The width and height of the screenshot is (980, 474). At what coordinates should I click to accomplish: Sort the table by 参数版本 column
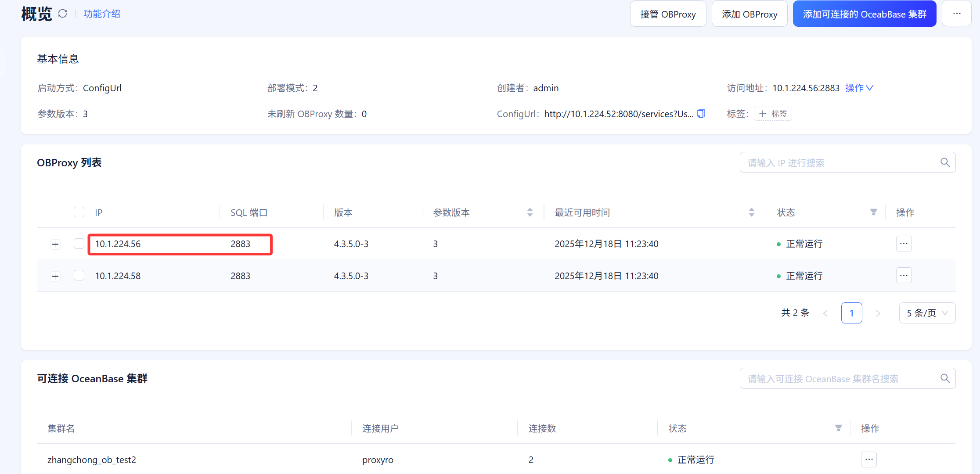[530, 212]
